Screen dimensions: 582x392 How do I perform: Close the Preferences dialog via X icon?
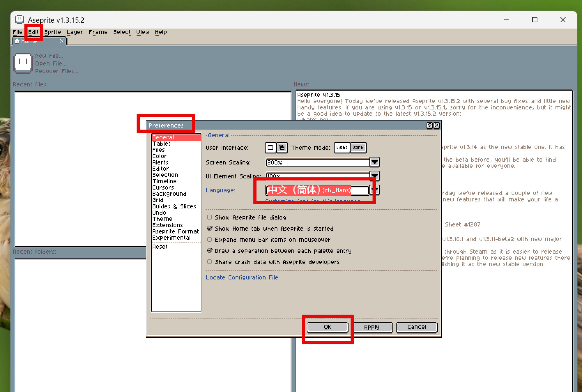click(x=437, y=125)
